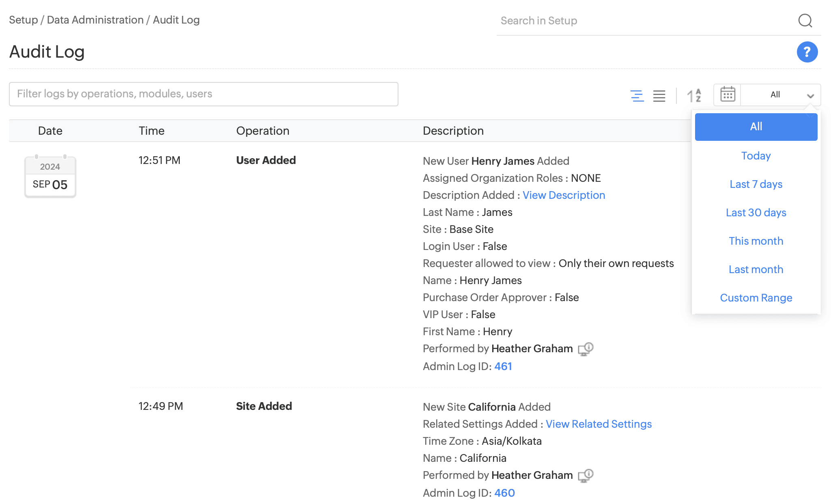Choose Today from date range menu
This screenshot has width=831, height=504.
coord(756,156)
